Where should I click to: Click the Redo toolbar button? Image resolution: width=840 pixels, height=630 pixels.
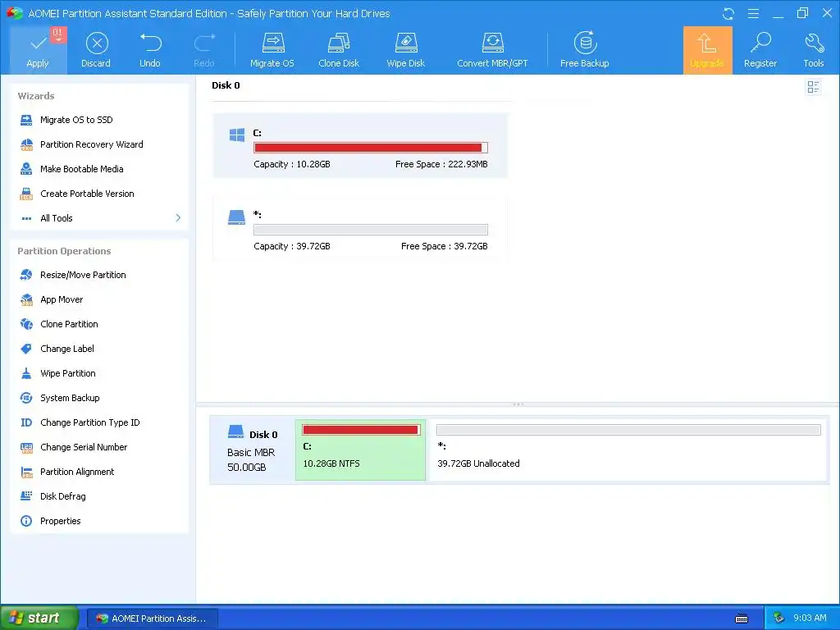(x=203, y=50)
